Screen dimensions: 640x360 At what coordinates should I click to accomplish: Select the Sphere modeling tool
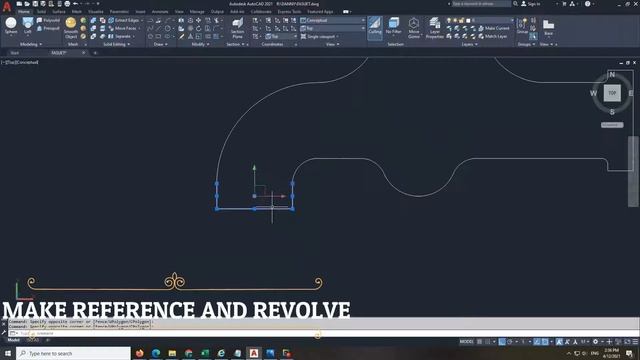tap(11, 26)
